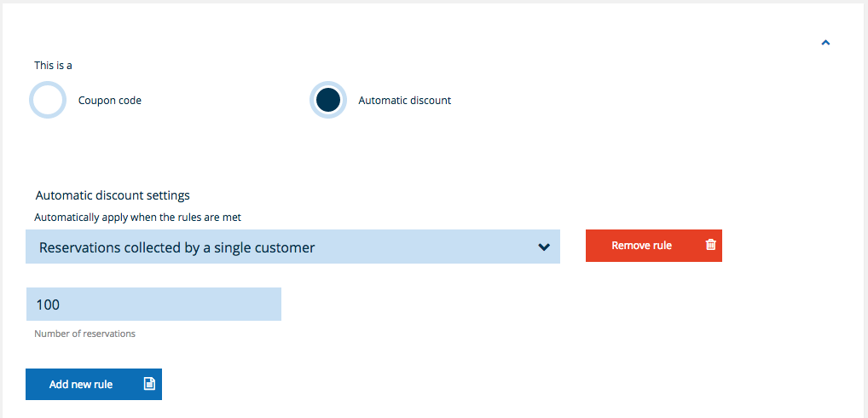Screen dimensions: 868x418
Task: Click the "Number of reservations" caption
Action: (84, 334)
